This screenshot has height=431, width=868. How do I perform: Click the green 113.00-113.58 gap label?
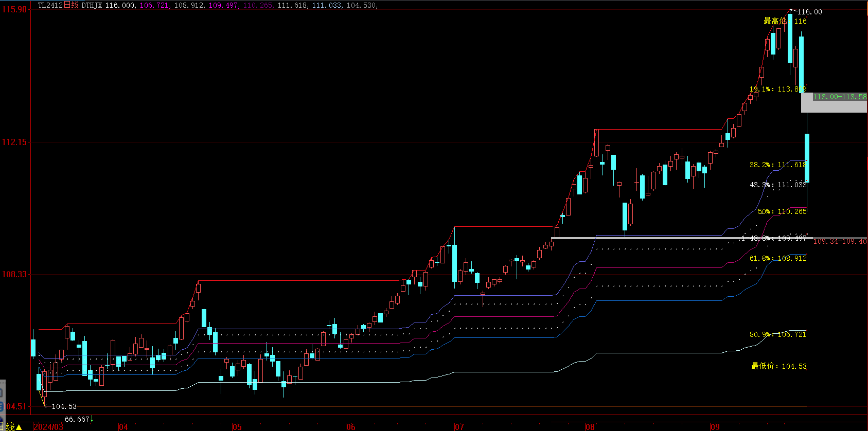pos(840,97)
